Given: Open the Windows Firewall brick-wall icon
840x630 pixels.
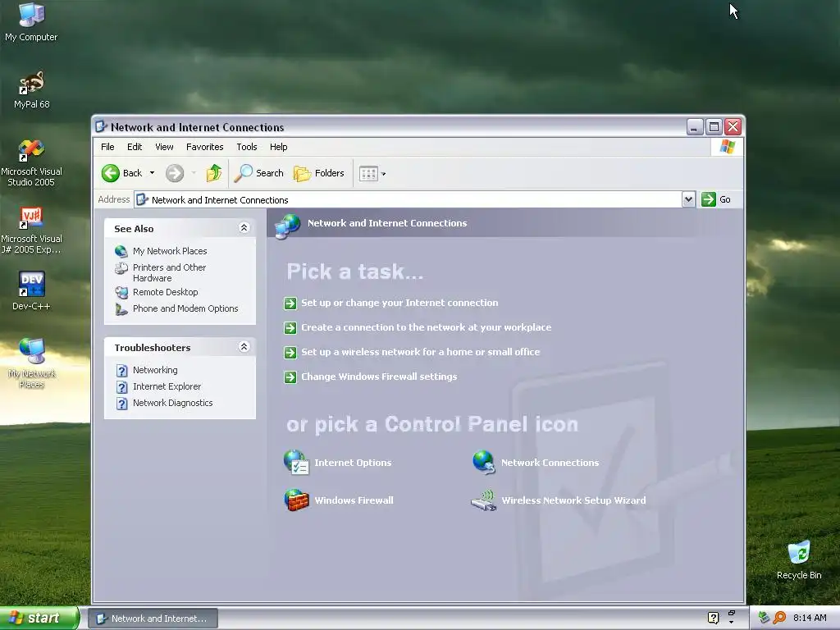Looking at the screenshot, I should coord(296,500).
